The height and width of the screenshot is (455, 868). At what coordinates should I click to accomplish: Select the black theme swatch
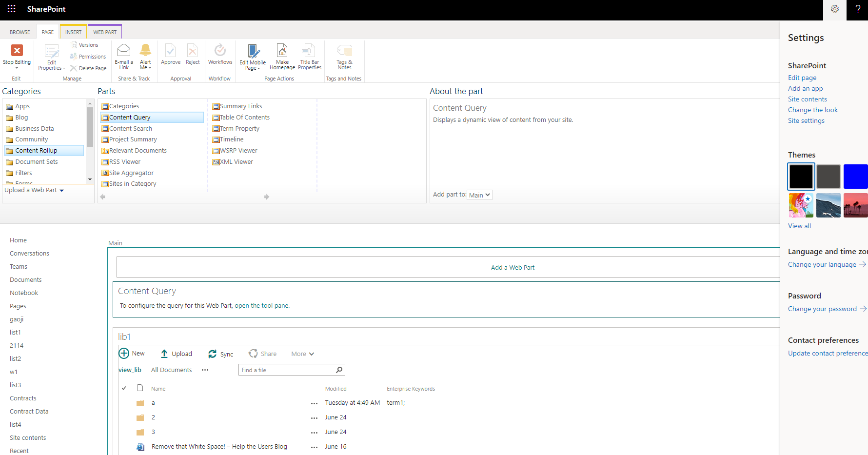[x=801, y=177]
